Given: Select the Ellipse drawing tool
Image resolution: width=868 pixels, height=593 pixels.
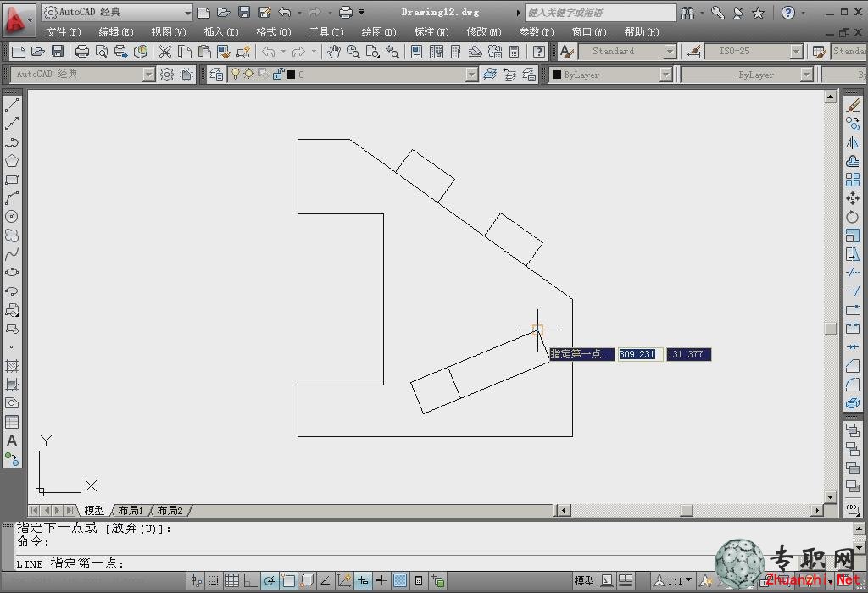Looking at the screenshot, I should [12, 273].
